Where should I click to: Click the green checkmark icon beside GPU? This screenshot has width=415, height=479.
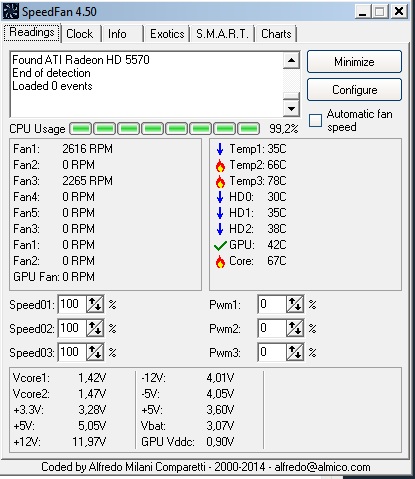click(x=220, y=246)
